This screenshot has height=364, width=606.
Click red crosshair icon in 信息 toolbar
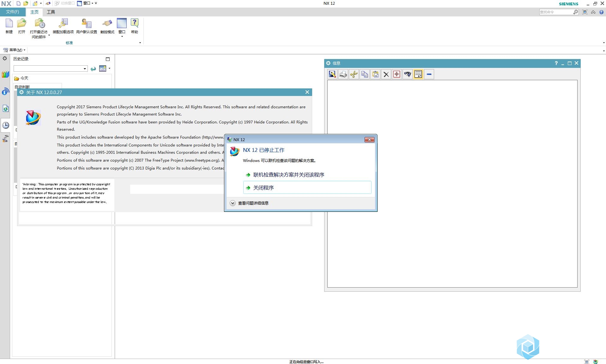[397, 74]
